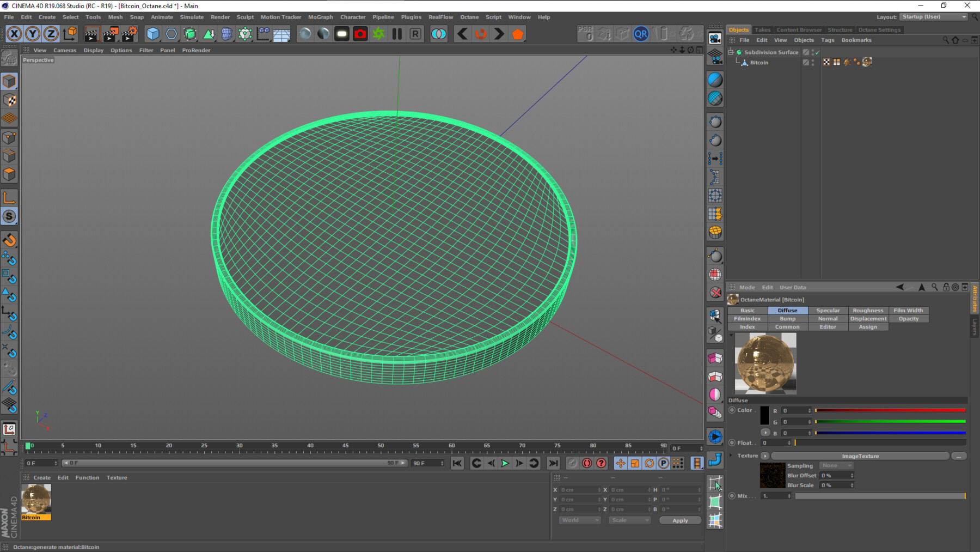Open the World coordinate system dropdown
Viewport: 980px width, 552px height.
pyautogui.click(x=580, y=520)
